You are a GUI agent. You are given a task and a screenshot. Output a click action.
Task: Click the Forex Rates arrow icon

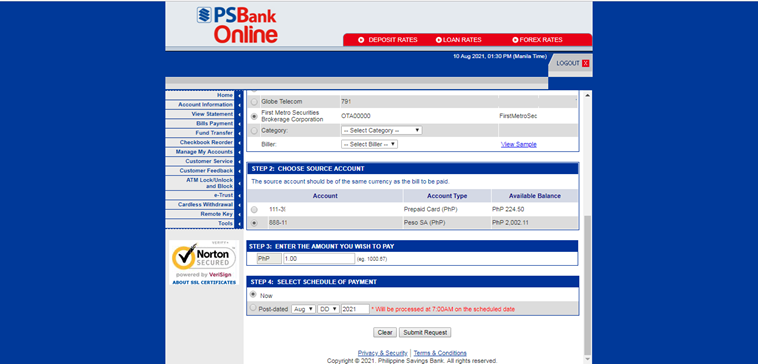515,40
